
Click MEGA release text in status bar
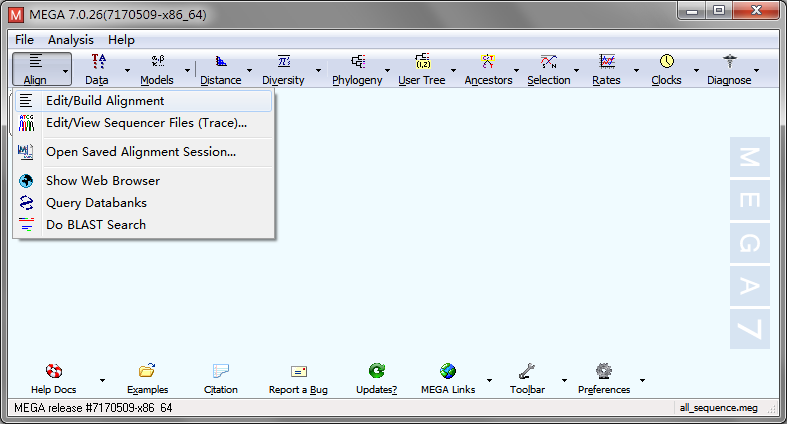click(x=93, y=408)
